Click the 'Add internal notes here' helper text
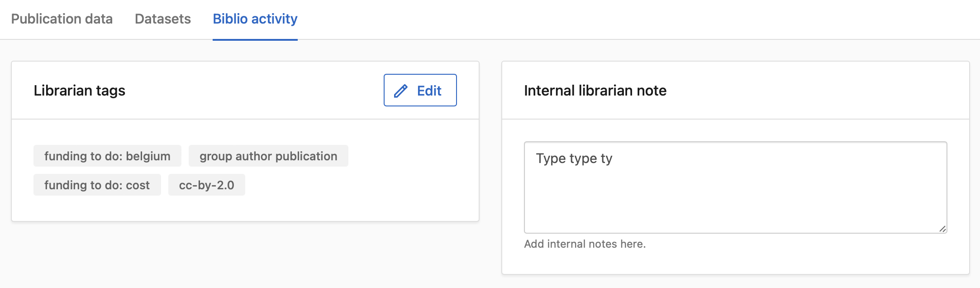The width and height of the screenshot is (980, 288). click(585, 245)
